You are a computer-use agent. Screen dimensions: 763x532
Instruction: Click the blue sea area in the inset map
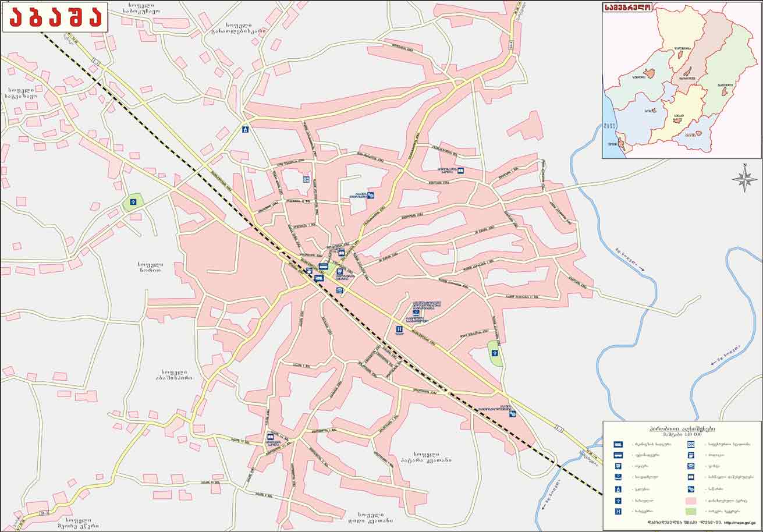(608, 128)
